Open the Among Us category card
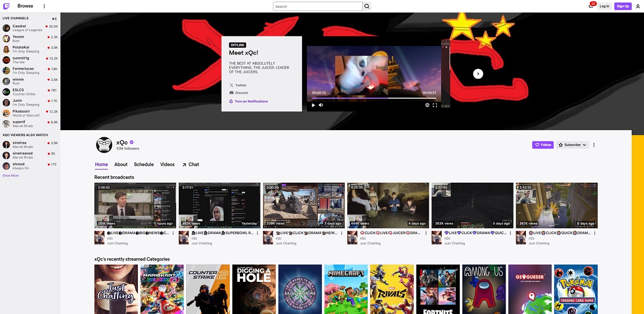The image size is (644, 314). pos(484,289)
